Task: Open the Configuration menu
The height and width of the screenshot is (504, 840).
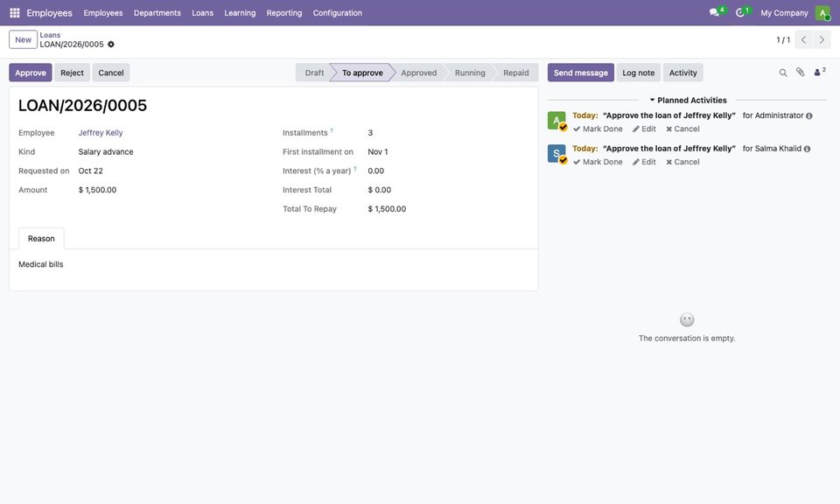Action: [x=338, y=13]
